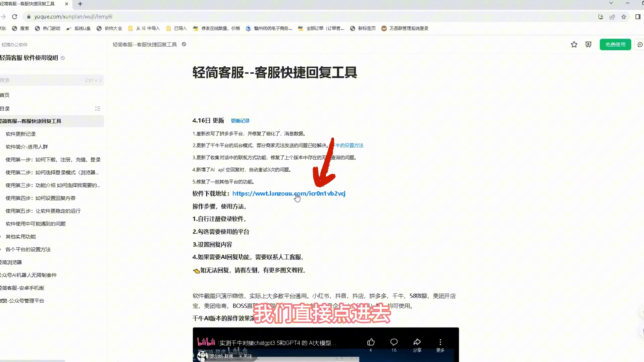Image resolution: width=644 pixels, height=362 pixels.
Task: Toggle the favorite star for this document
Action: tap(574, 44)
